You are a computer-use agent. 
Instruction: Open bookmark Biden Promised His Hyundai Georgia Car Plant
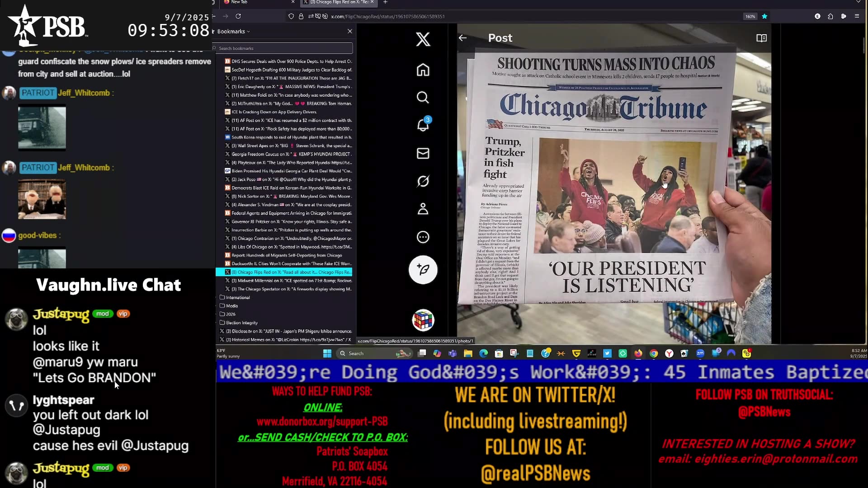click(x=288, y=171)
